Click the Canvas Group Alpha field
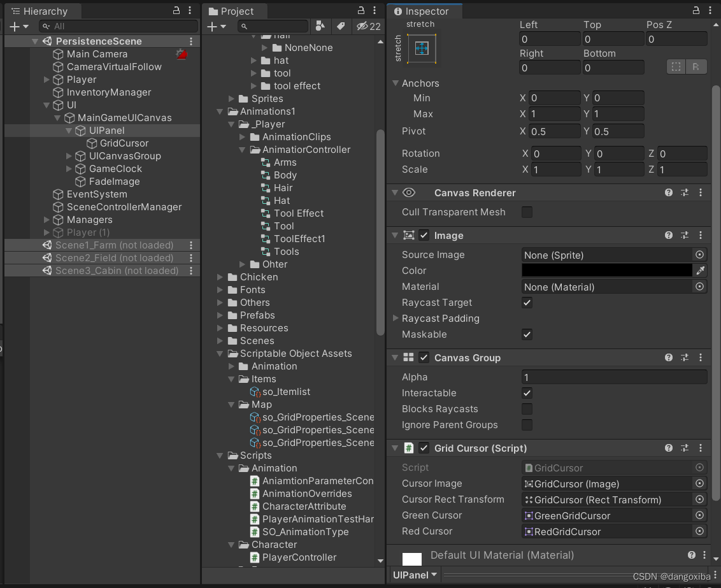Screen dimensions: 721x588 coord(613,377)
